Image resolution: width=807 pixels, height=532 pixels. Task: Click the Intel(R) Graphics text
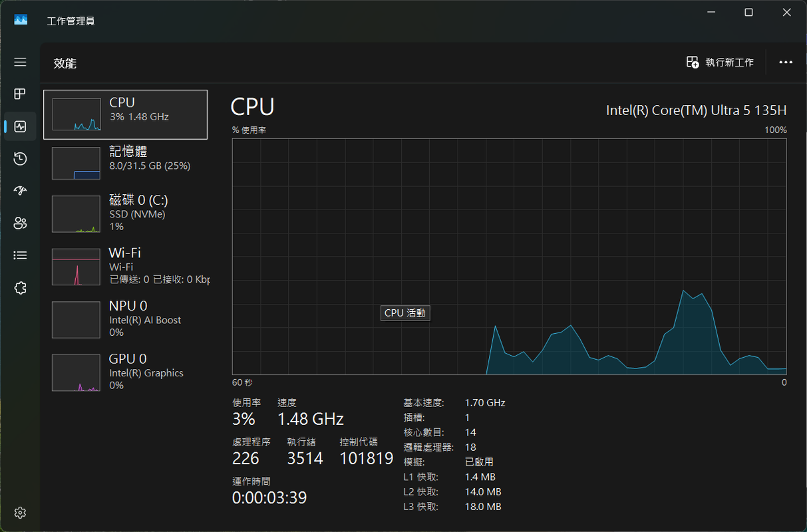click(x=146, y=373)
